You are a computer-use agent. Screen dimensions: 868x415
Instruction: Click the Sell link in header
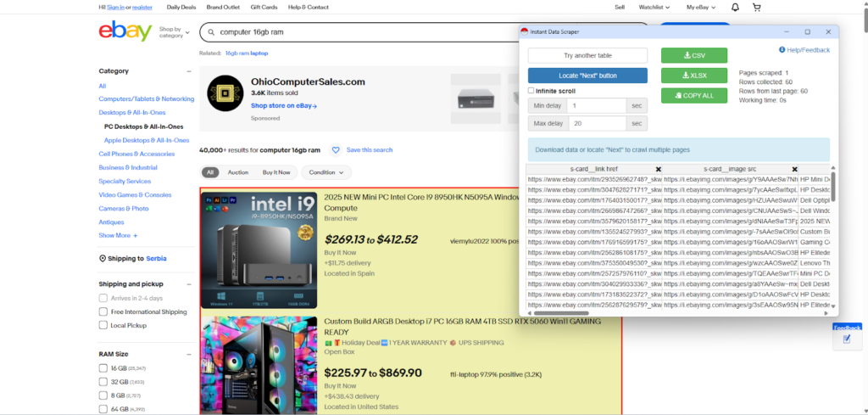click(620, 7)
